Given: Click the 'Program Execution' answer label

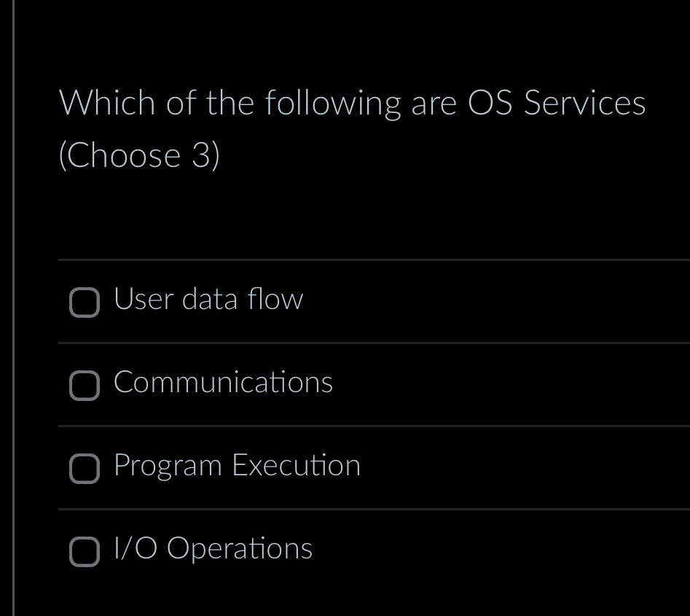Looking at the screenshot, I should tap(237, 466).
